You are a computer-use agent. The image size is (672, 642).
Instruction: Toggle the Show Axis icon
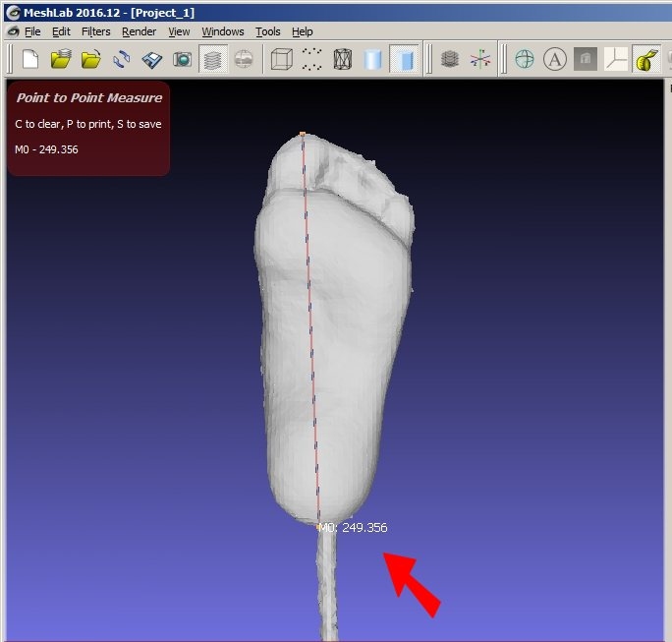click(x=480, y=59)
